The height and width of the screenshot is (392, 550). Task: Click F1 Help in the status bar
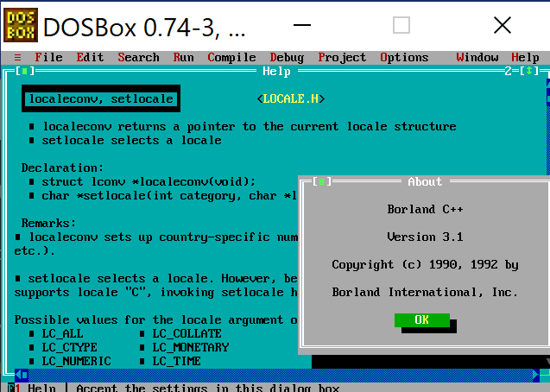(32, 388)
